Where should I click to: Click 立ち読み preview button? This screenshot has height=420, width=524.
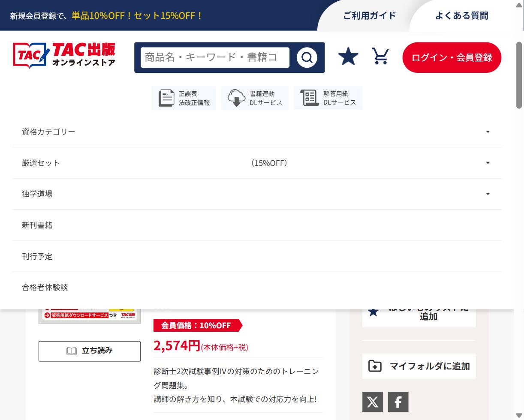tap(90, 351)
